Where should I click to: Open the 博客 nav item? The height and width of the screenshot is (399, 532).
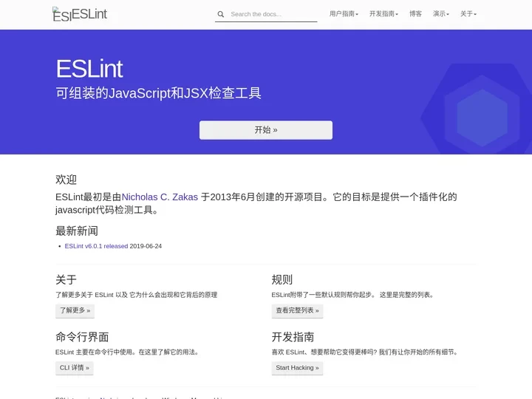(415, 14)
